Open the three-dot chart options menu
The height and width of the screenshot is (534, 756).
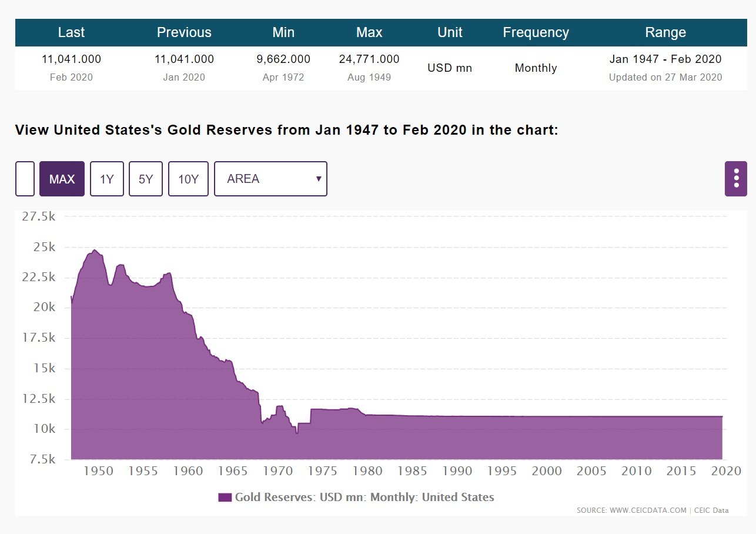(x=736, y=178)
